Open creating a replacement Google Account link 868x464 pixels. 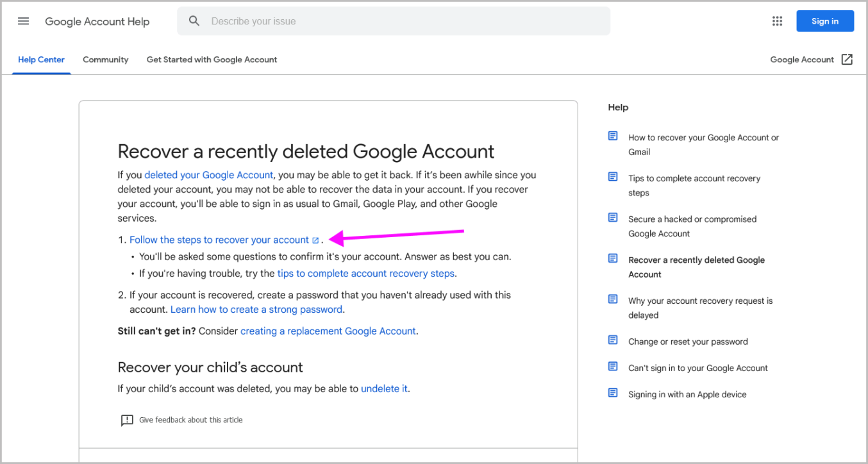(328, 331)
